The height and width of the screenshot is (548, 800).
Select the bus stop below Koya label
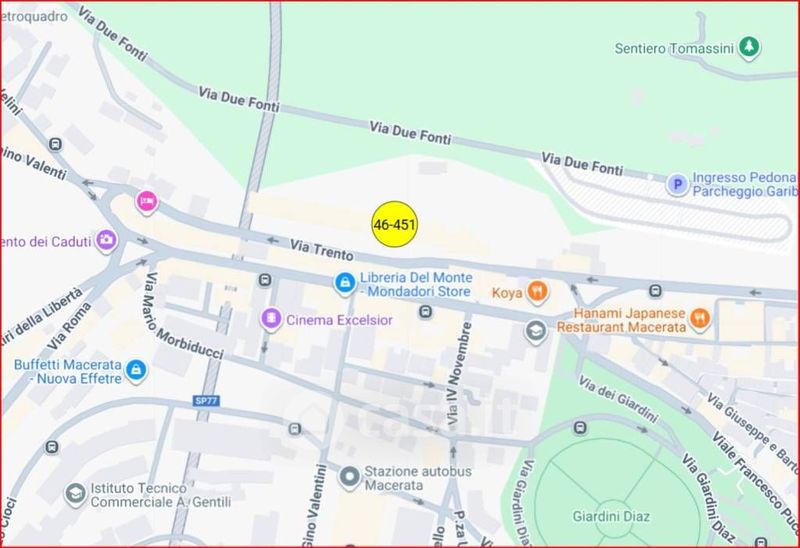(x=426, y=311)
